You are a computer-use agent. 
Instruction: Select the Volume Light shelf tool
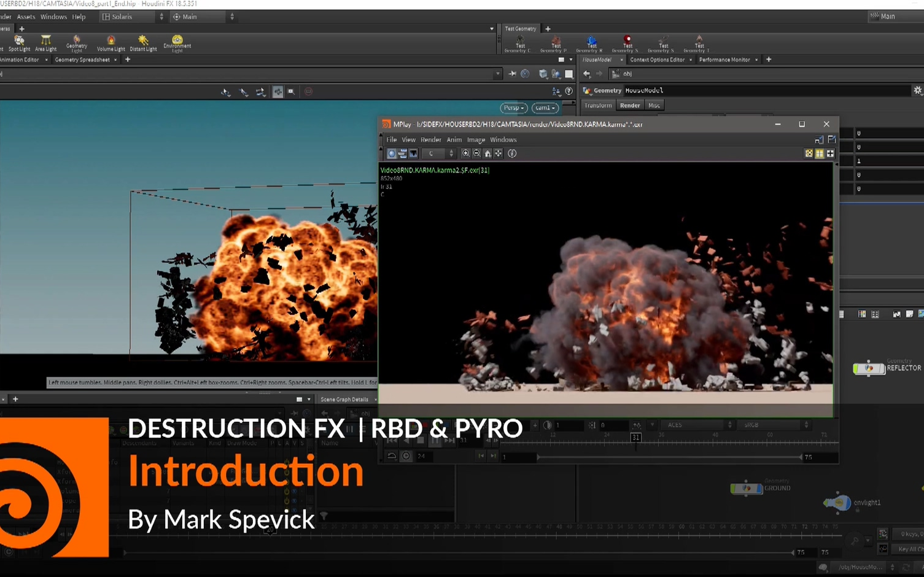coord(111,44)
